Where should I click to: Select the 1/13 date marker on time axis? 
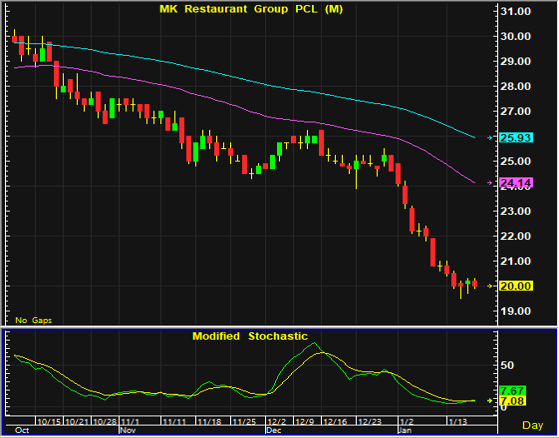[457, 422]
